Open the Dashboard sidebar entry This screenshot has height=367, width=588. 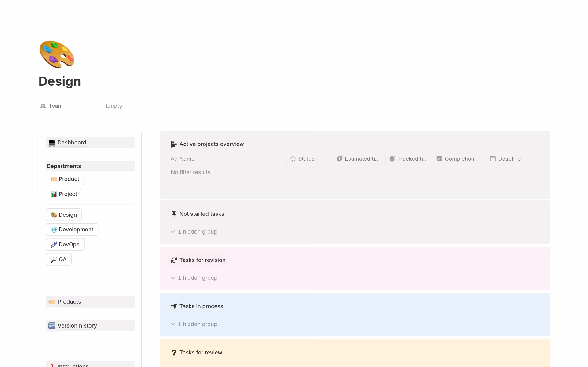pyautogui.click(x=71, y=142)
